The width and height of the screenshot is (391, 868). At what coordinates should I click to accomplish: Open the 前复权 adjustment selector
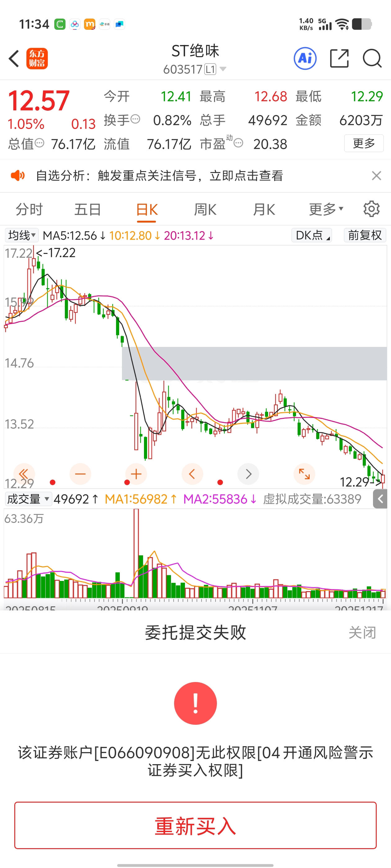(365, 235)
